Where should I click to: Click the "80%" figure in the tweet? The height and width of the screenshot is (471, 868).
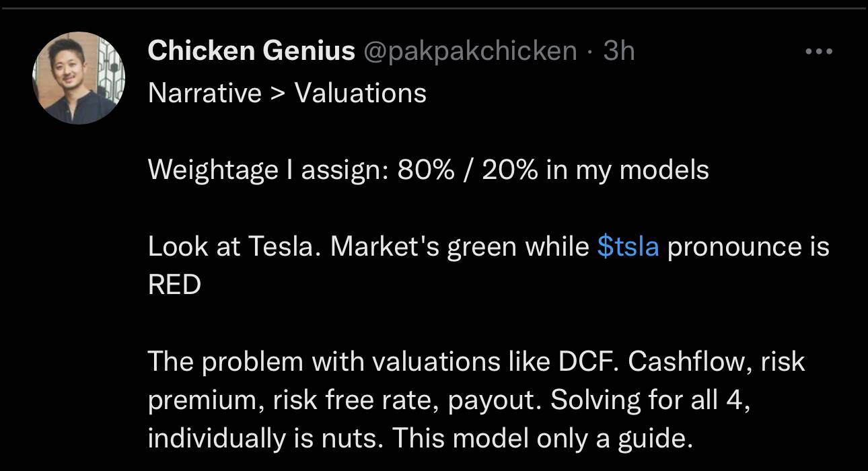click(425, 170)
